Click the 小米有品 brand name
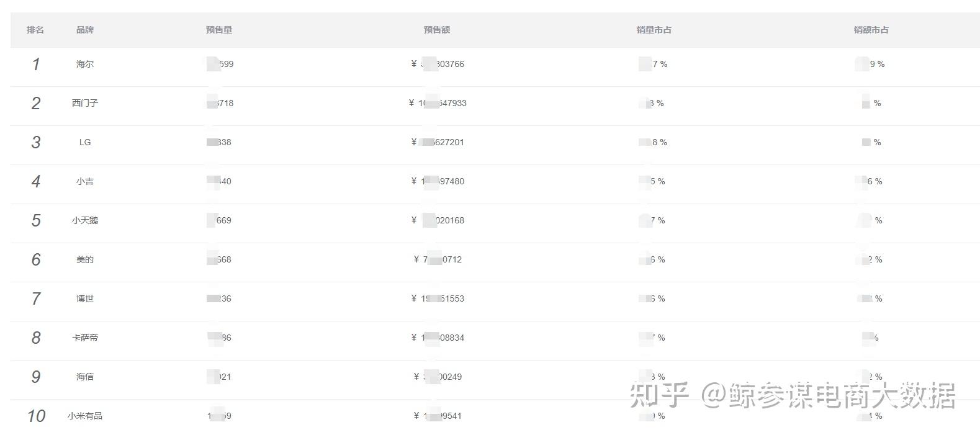The width and height of the screenshot is (980, 435). coord(85,416)
